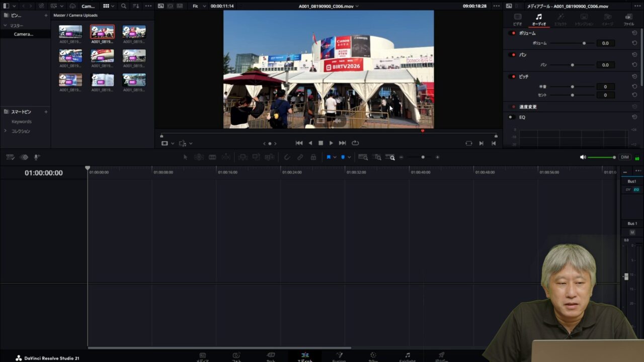The height and width of the screenshot is (362, 644).
Task: Switch to the ビデオ inspector tab
Action: click(517, 20)
